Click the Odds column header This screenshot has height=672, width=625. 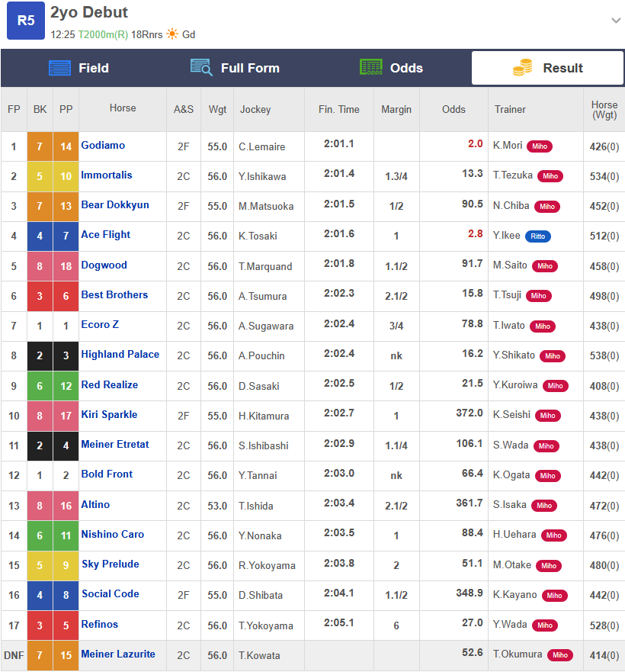[x=454, y=109]
